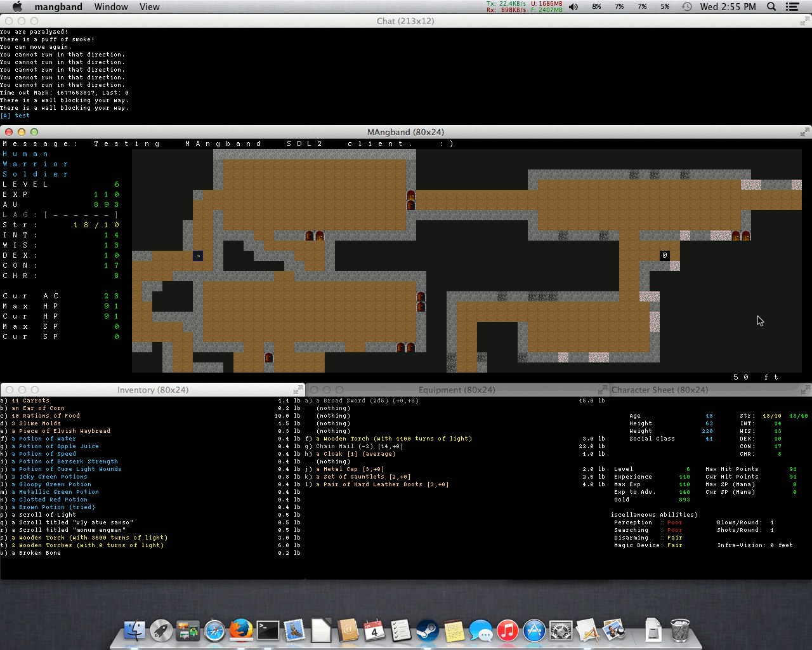Open Spotlight search magnifier
The height and width of the screenshot is (650, 812).
[771, 6]
